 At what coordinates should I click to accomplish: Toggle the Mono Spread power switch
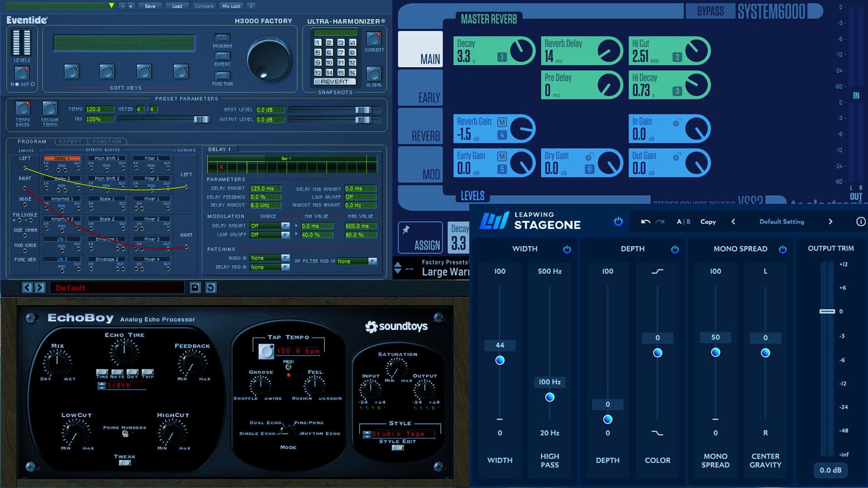(x=783, y=249)
